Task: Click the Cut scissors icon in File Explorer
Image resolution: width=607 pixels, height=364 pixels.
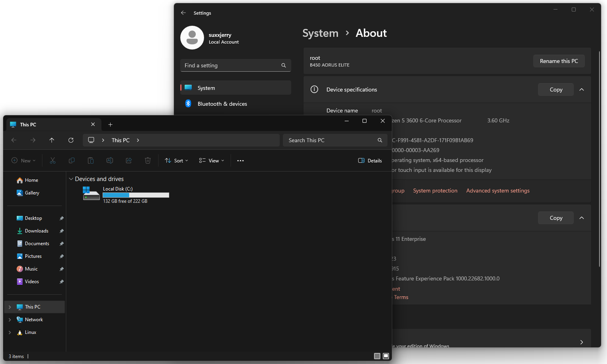Action: pyautogui.click(x=53, y=160)
